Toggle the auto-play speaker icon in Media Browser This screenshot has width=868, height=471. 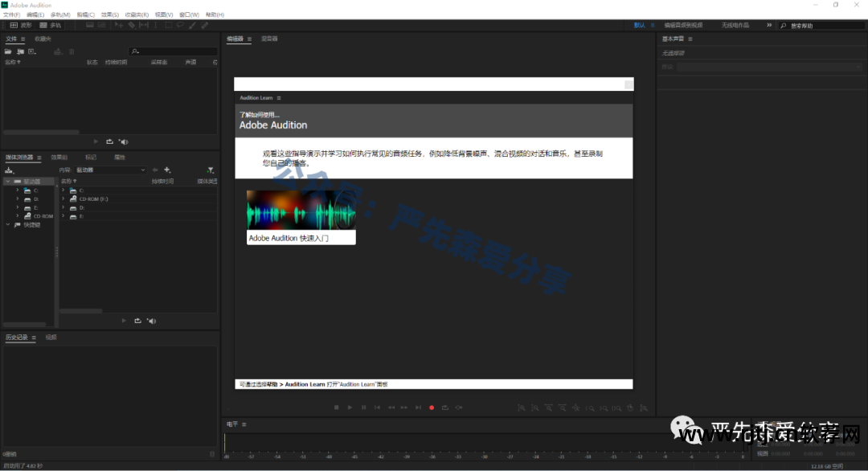[x=151, y=320]
